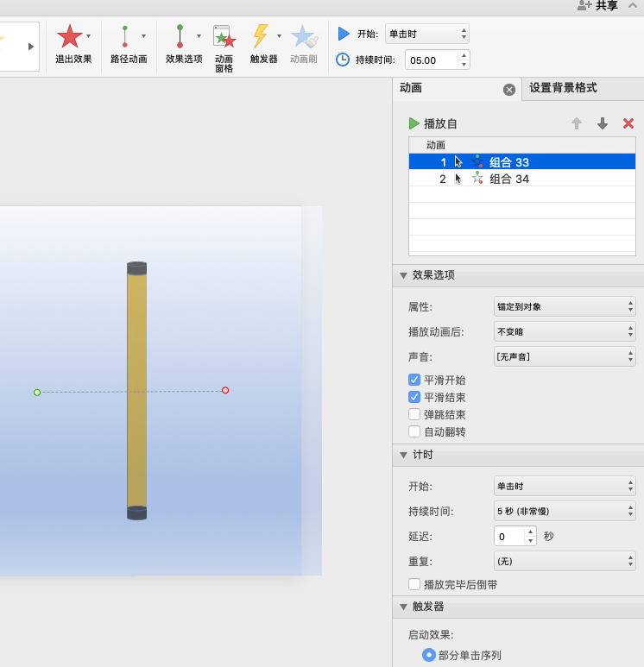
Task: Open the Timing Start (开始) dropdown
Action: coord(565,486)
